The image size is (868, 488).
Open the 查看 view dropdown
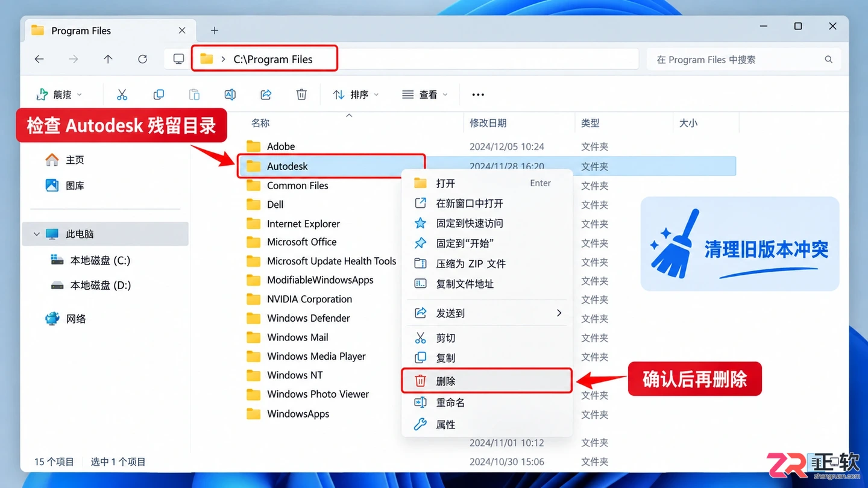point(425,95)
